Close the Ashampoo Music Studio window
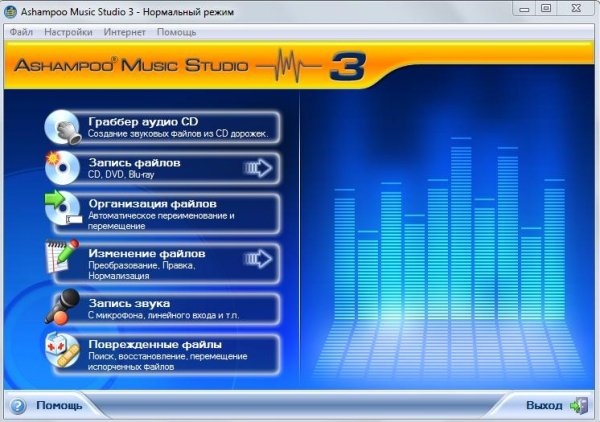Viewport: 600px width, 422px height. (576, 9)
